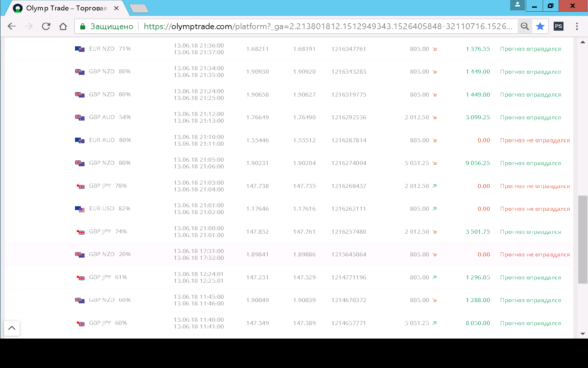This screenshot has height=368, width=588.
Task: Click the scrollbar up arrow
Action: [582, 42]
